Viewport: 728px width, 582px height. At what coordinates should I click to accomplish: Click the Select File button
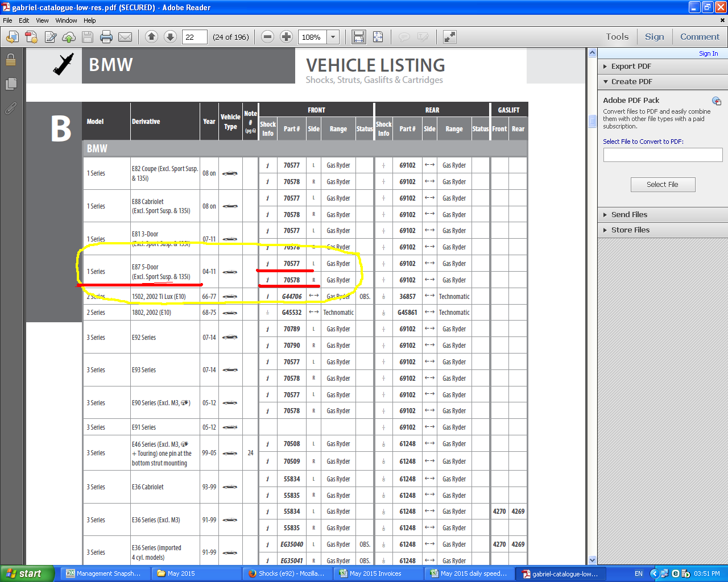[x=663, y=185]
